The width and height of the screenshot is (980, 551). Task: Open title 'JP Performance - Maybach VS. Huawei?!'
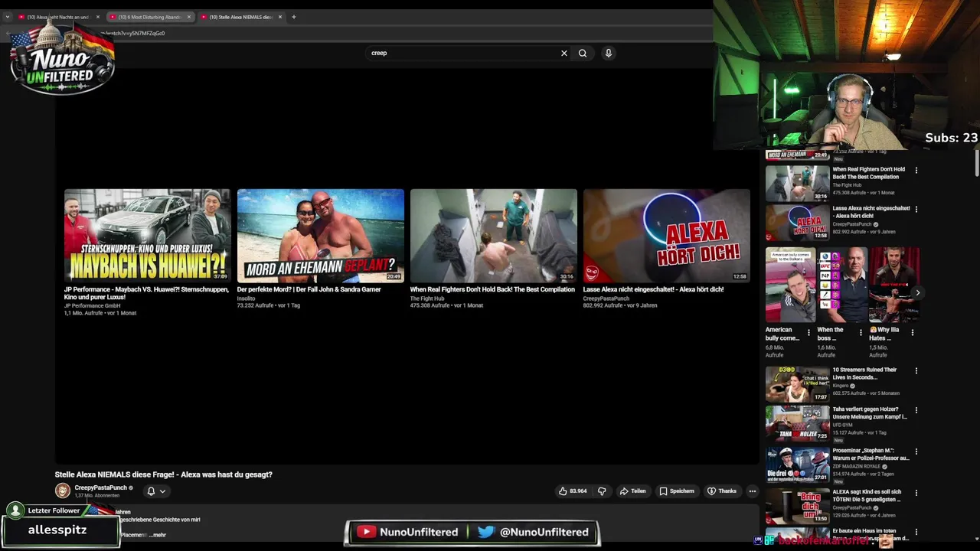[x=146, y=293]
